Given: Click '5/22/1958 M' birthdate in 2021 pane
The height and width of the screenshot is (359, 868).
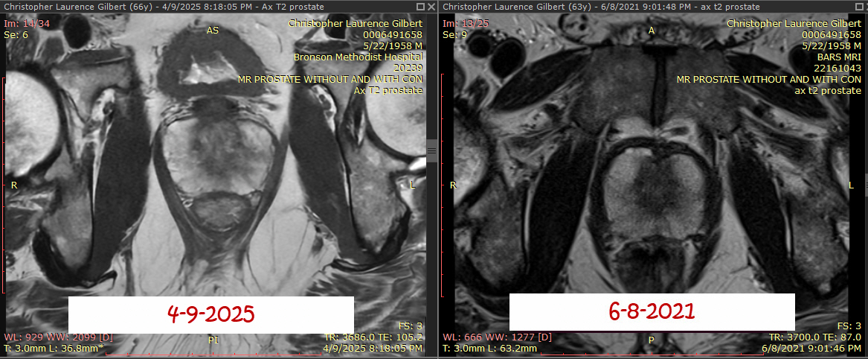Looking at the screenshot, I should click(x=831, y=45).
